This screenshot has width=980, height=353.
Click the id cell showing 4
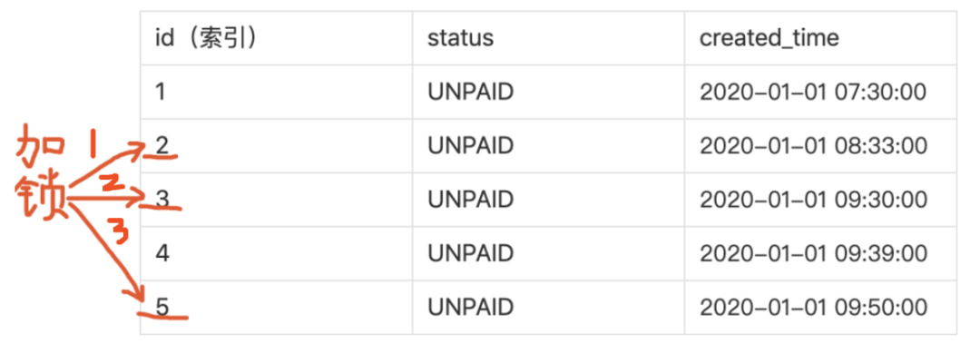point(162,254)
